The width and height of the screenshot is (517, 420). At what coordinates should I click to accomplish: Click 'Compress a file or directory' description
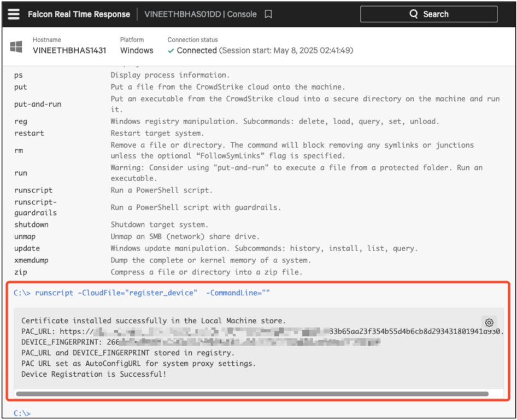pyautogui.click(x=207, y=272)
